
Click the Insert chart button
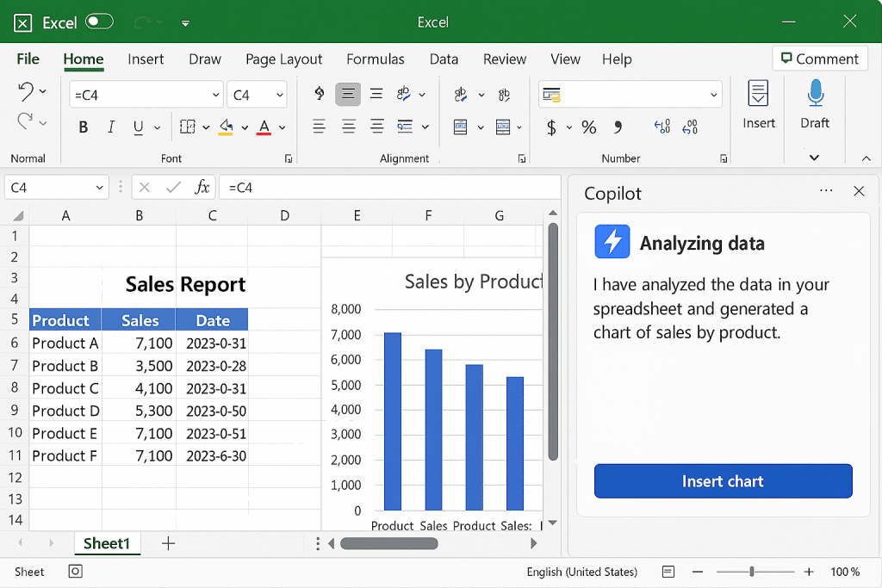tap(723, 481)
